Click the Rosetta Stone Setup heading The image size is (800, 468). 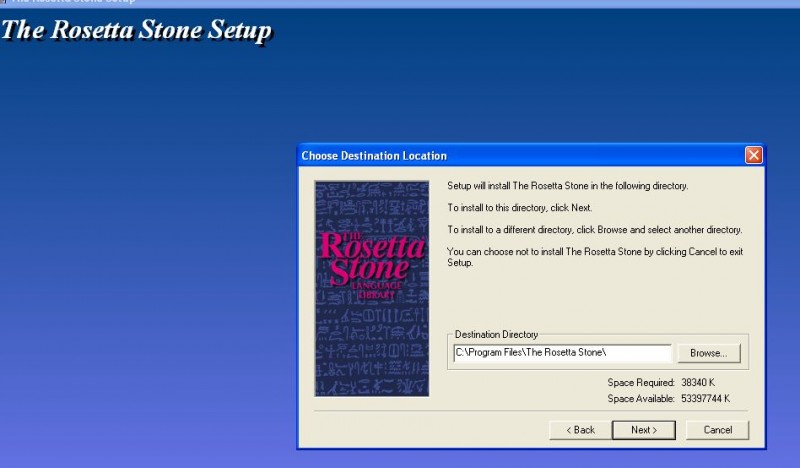pyautogui.click(x=136, y=30)
